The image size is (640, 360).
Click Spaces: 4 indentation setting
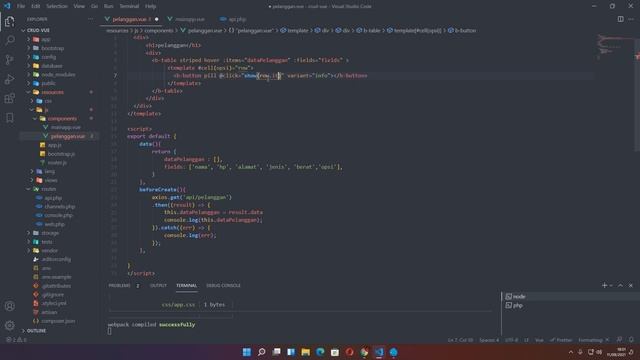tap(489, 340)
